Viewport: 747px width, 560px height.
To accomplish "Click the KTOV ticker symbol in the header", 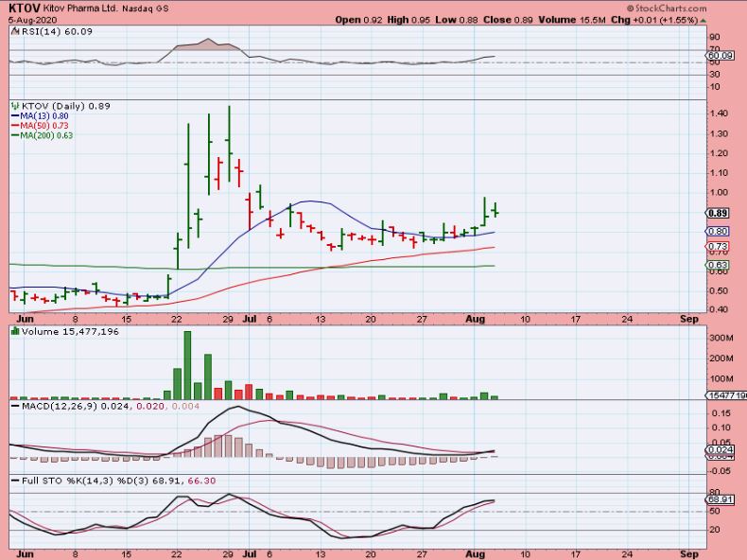I will tap(25, 9).
